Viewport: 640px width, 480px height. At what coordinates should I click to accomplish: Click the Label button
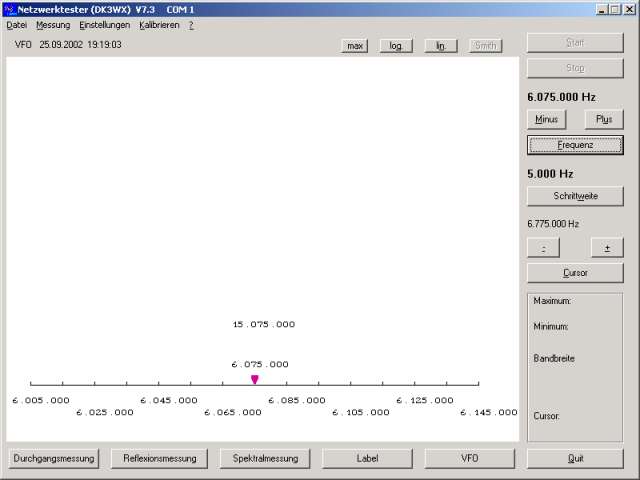click(367, 458)
